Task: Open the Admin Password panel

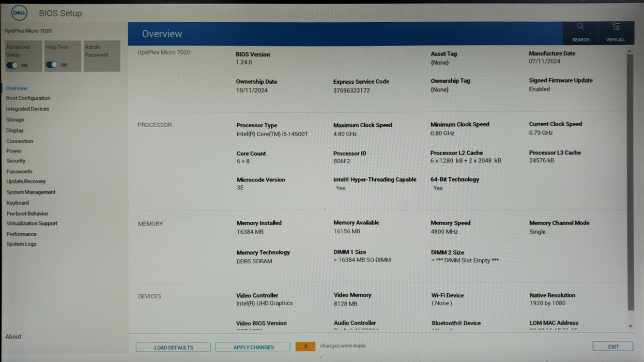Action: [x=102, y=56]
